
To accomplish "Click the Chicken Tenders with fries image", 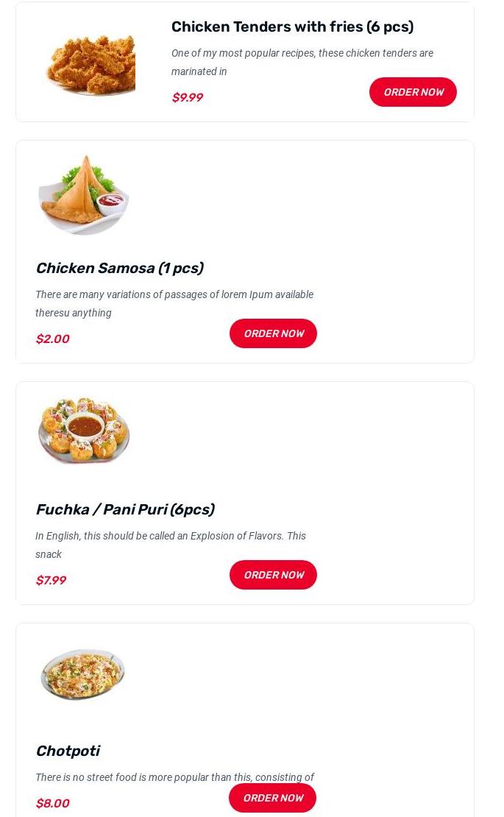I will 90,63.
